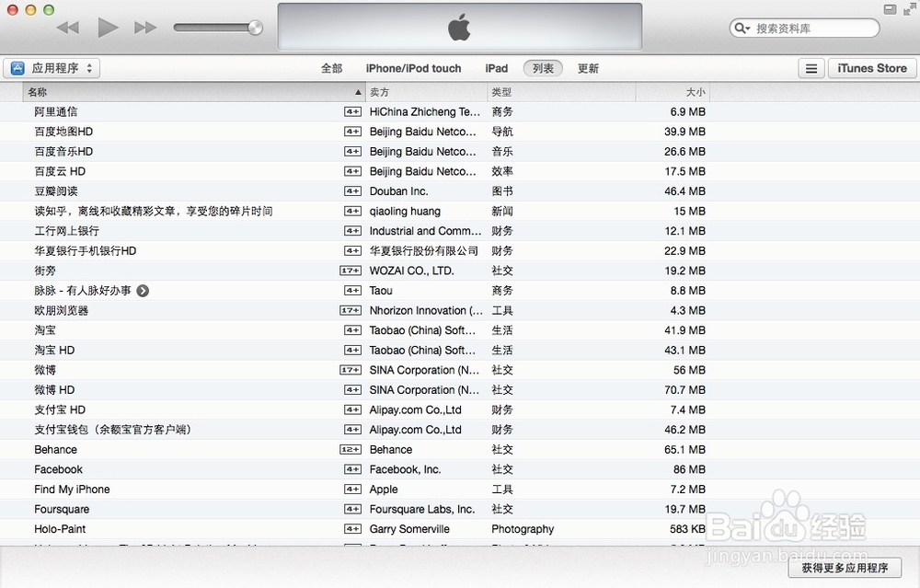Select the 列表 view tab
Screen dimensions: 920x588
point(543,68)
